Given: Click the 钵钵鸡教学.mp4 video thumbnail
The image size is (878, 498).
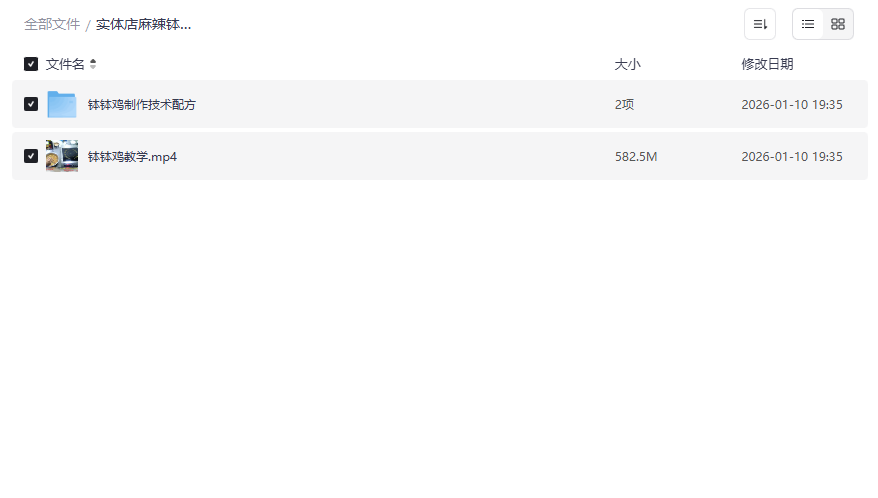Looking at the screenshot, I should (x=62, y=156).
